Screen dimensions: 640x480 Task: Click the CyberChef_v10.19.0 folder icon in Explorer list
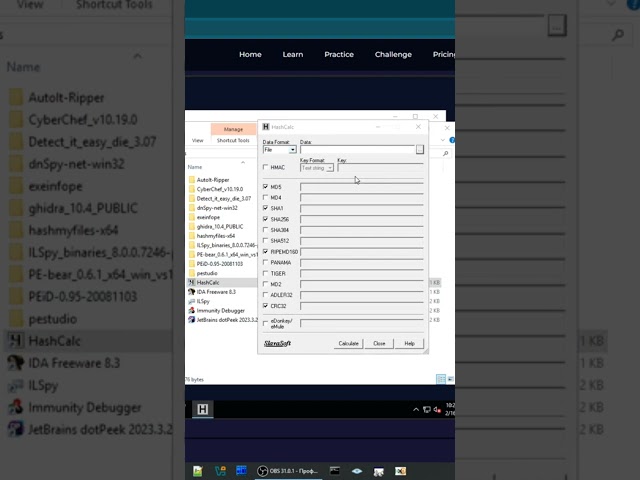192,189
